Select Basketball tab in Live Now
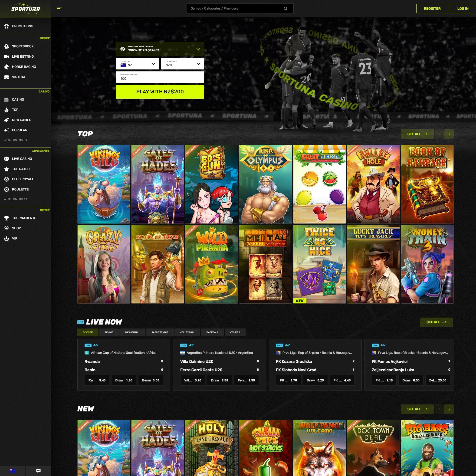 click(132, 332)
